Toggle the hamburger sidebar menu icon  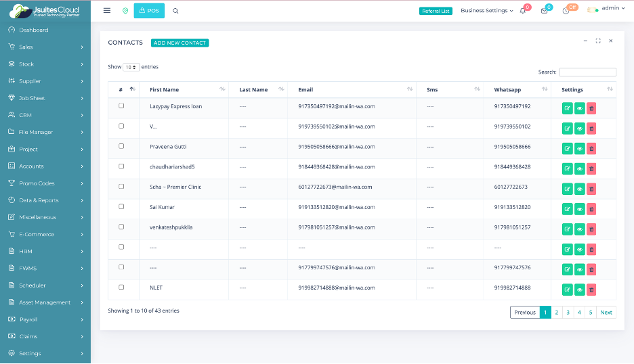[x=107, y=11]
